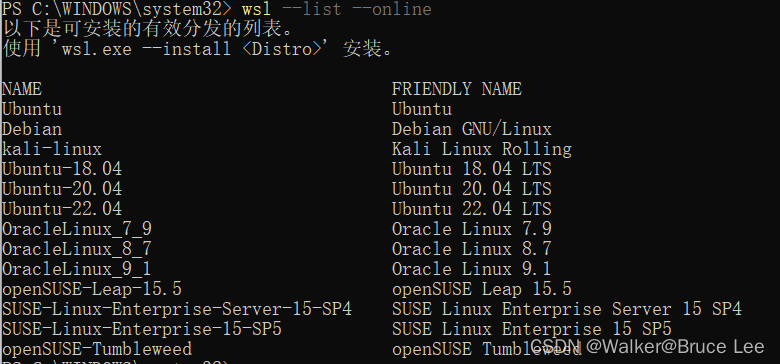Click the Debian distro name
780x364 pixels.
click(32, 129)
